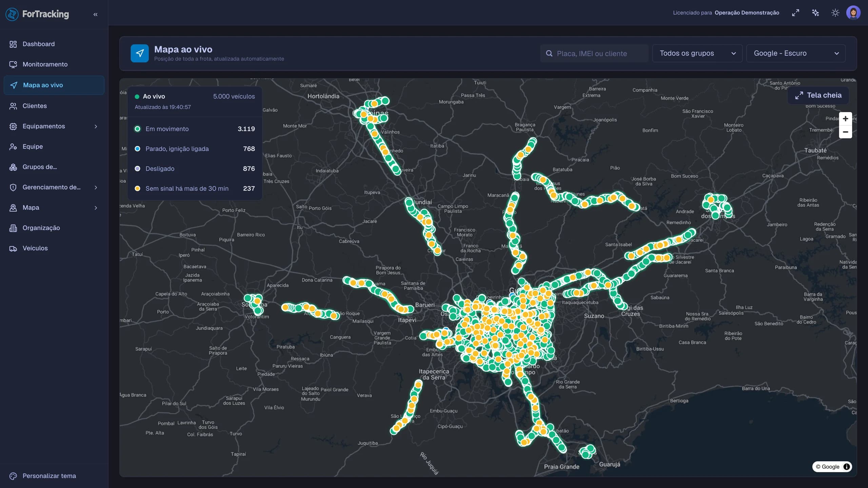
Task: Click the Mapa ao vivo paper-plane header icon
Action: coord(140,53)
